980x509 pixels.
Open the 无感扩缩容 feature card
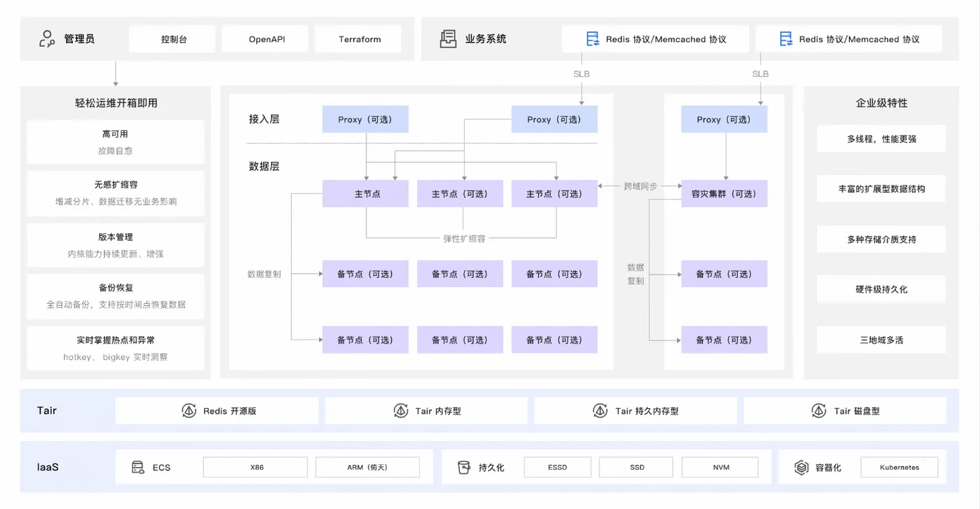click(115, 193)
